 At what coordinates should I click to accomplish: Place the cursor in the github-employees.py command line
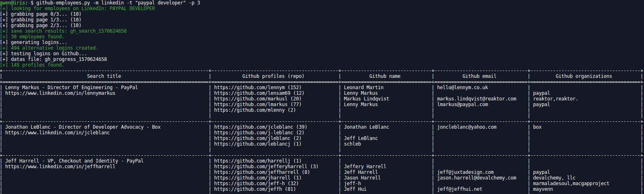tap(118, 3)
